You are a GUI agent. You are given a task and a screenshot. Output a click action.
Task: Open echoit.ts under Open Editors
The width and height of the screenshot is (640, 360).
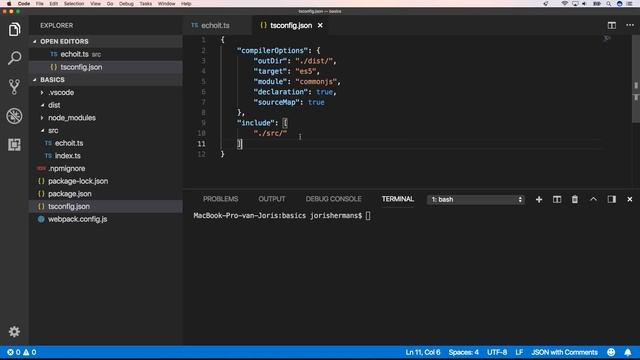(106, 54)
